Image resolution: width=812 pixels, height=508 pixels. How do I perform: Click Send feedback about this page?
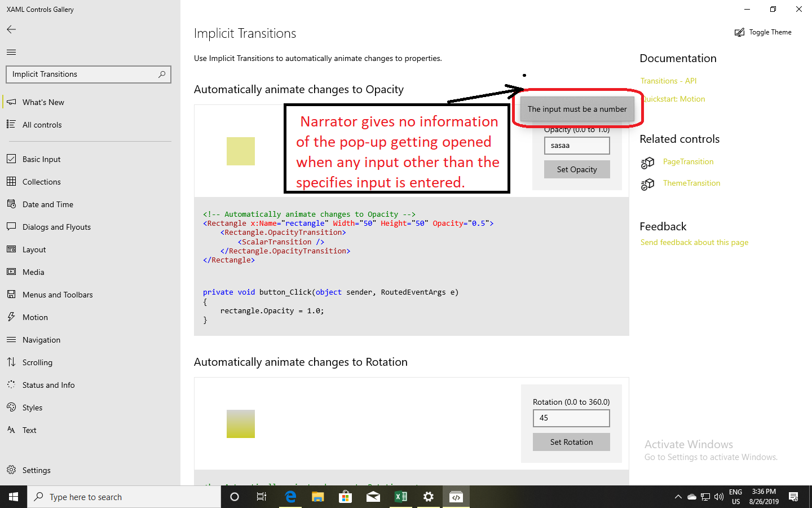click(694, 242)
